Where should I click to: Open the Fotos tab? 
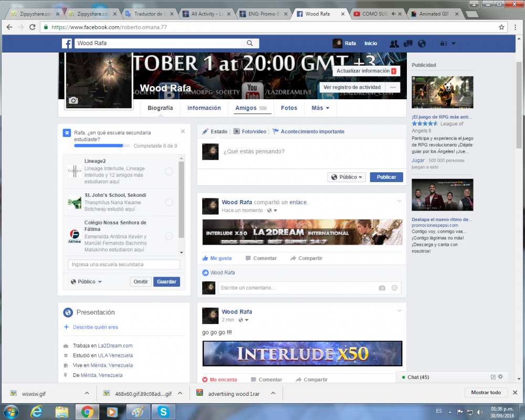point(289,108)
